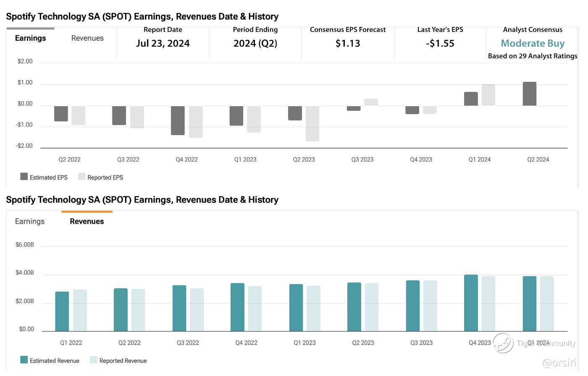Click the Estimated Revenue legend swatch
588x376 pixels.
coord(24,360)
